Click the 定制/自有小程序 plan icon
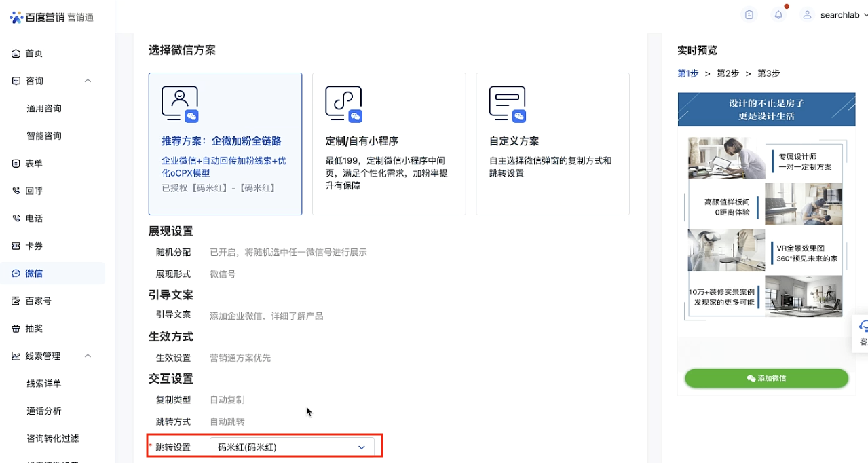The image size is (868, 463). tap(343, 104)
